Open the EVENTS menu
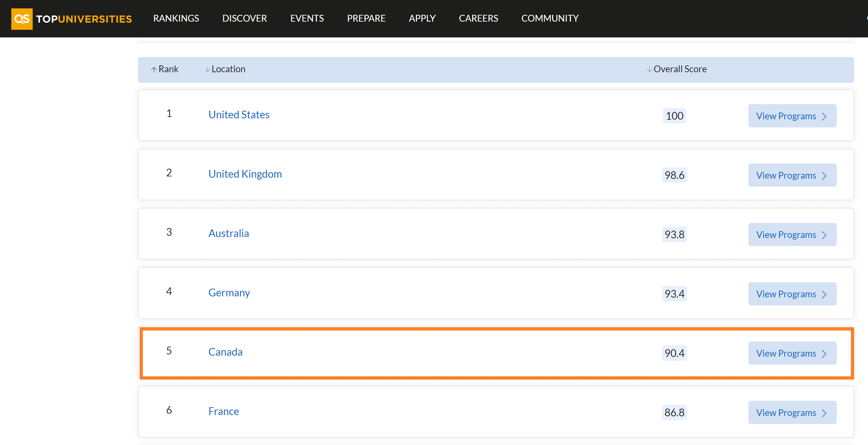This screenshot has height=445, width=868. [307, 18]
